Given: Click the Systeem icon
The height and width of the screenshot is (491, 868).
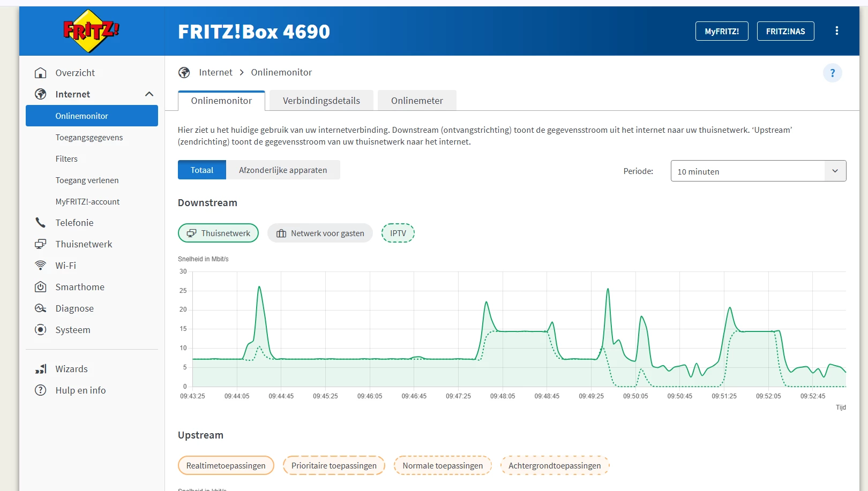Looking at the screenshot, I should click(x=40, y=330).
